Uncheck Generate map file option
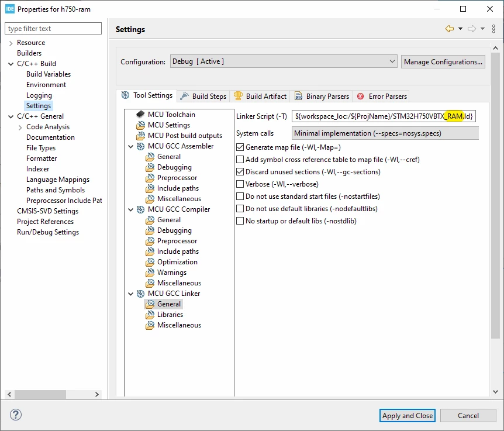This screenshot has width=504, height=431. (x=240, y=147)
